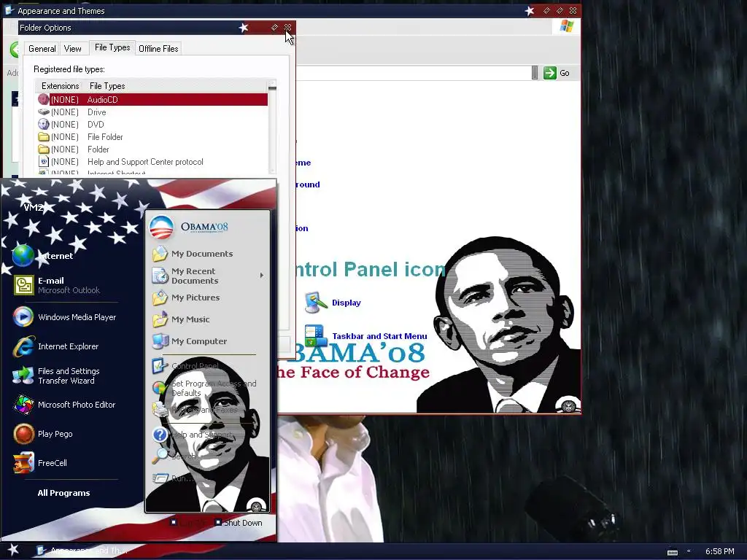Click the Display control panel icon
747x560 pixels.
click(x=315, y=303)
